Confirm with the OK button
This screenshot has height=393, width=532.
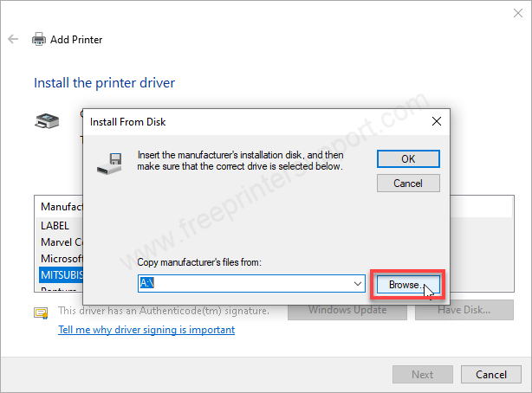(x=408, y=158)
